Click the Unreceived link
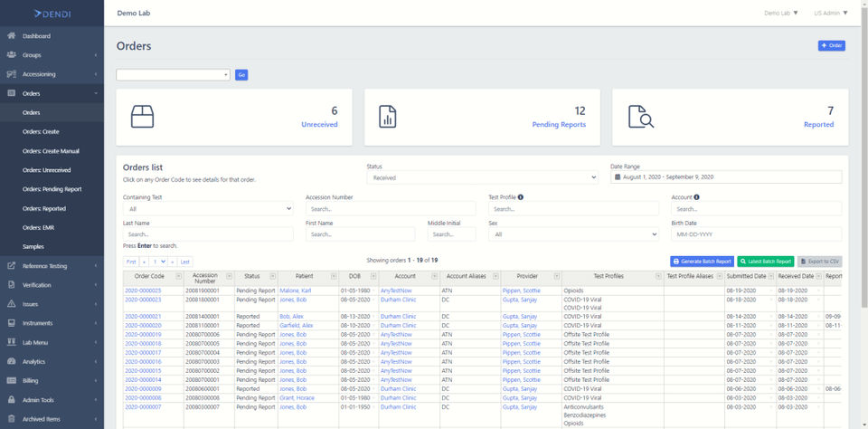 coord(319,125)
